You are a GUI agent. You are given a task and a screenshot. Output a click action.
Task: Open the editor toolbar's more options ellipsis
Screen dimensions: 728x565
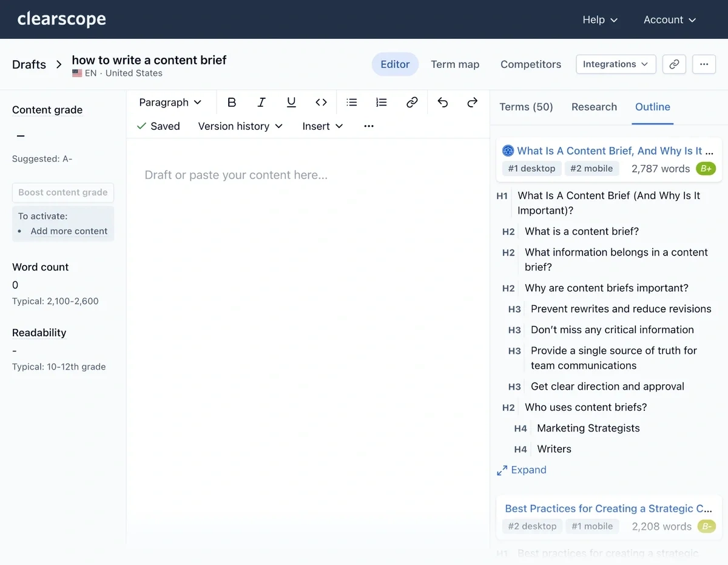[369, 126]
